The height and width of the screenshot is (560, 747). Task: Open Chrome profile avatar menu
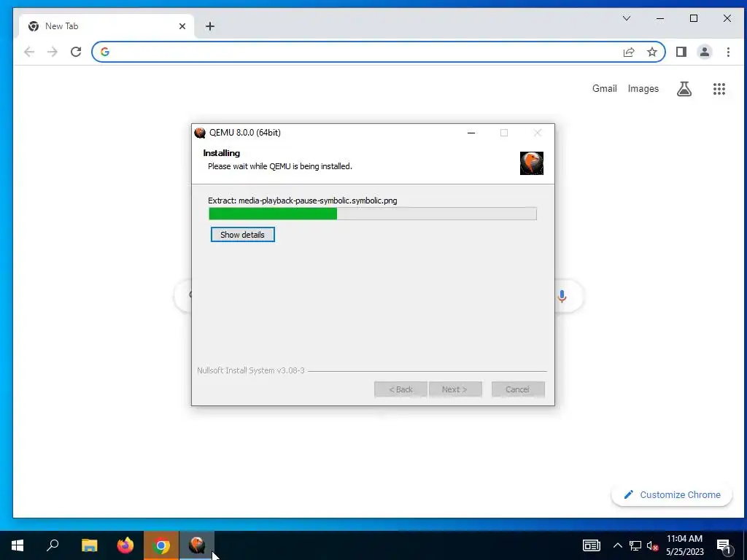(x=705, y=52)
